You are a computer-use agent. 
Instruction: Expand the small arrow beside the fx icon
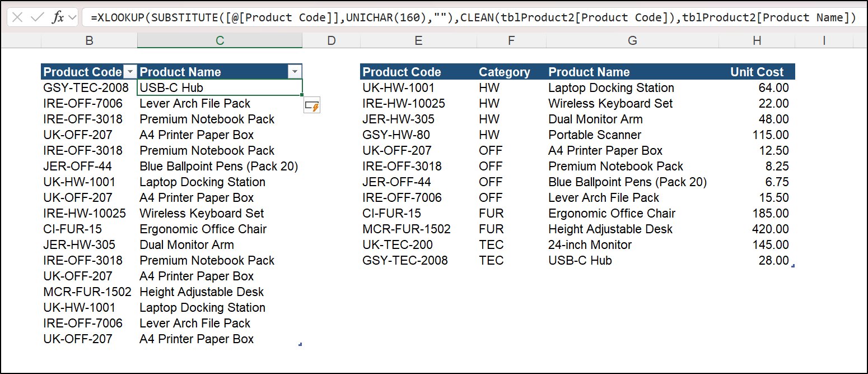click(x=72, y=18)
